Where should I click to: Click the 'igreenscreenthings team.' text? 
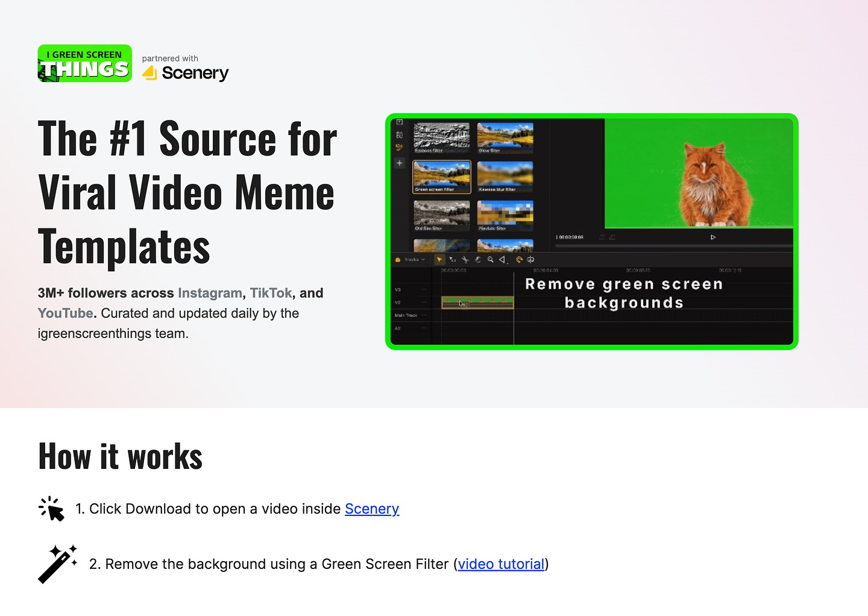[x=113, y=333]
